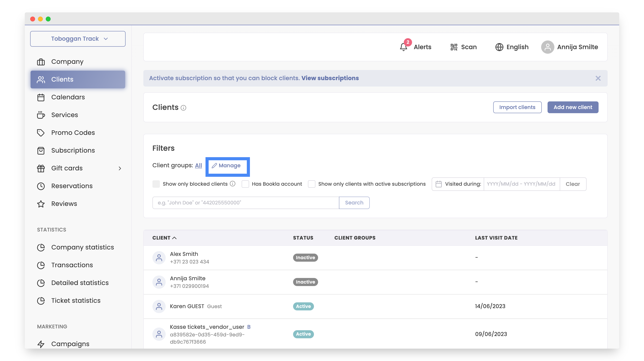Click the Add new client button

(573, 107)
